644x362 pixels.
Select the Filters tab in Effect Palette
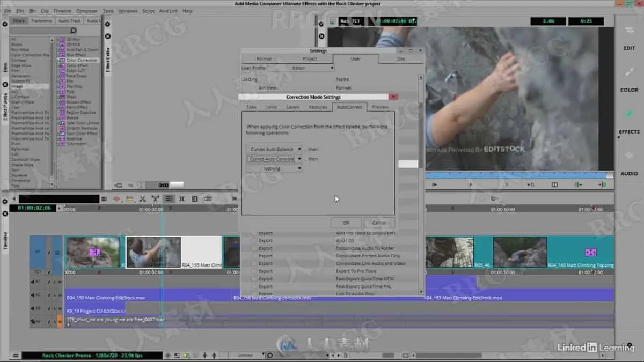click(x=19, y=21)
